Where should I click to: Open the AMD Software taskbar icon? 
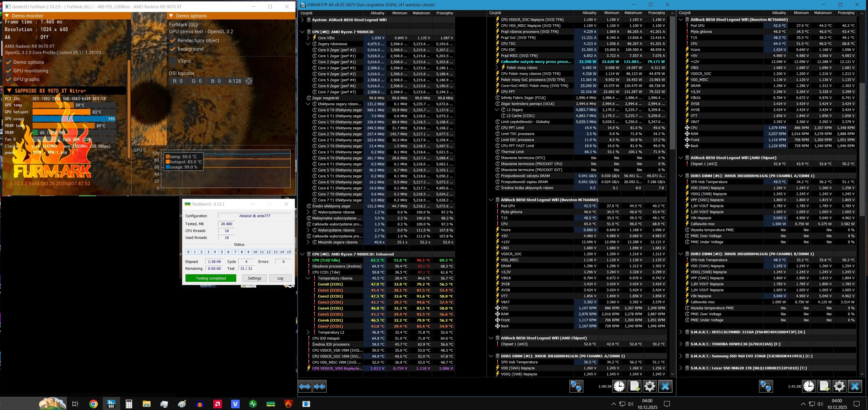[217, 404]
